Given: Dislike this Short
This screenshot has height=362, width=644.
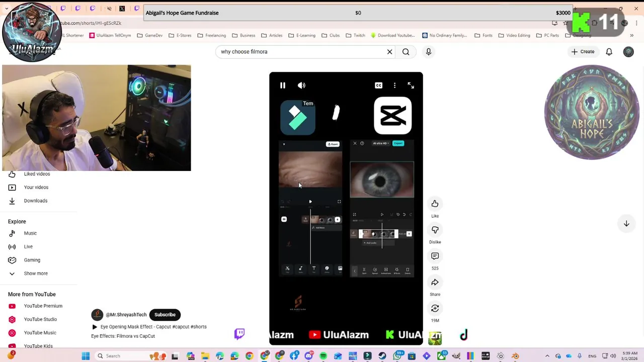Looking at the screenshot, I should (435, 230).
